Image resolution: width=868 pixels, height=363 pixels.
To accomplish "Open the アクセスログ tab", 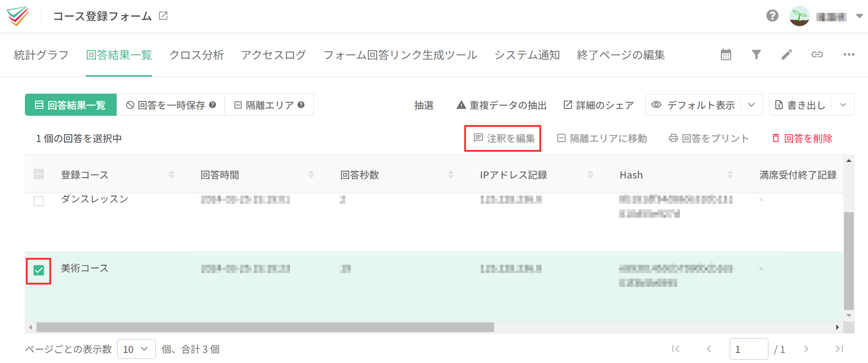I will [x=274, y=55].
